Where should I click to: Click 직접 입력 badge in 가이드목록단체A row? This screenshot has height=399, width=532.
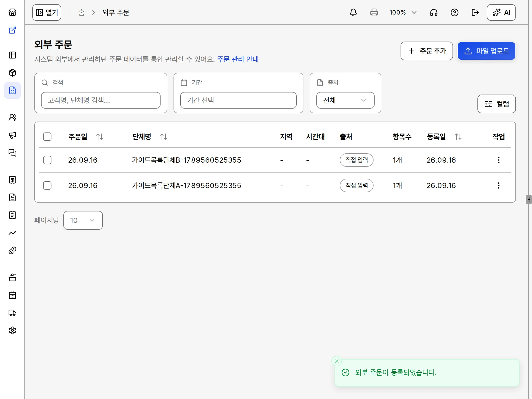357,185
